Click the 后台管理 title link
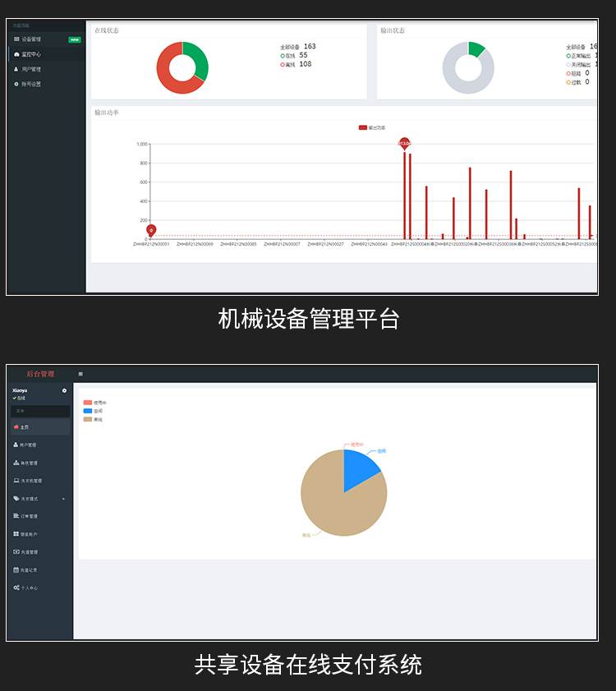This screenshot has height=691, width=616. 40,374
